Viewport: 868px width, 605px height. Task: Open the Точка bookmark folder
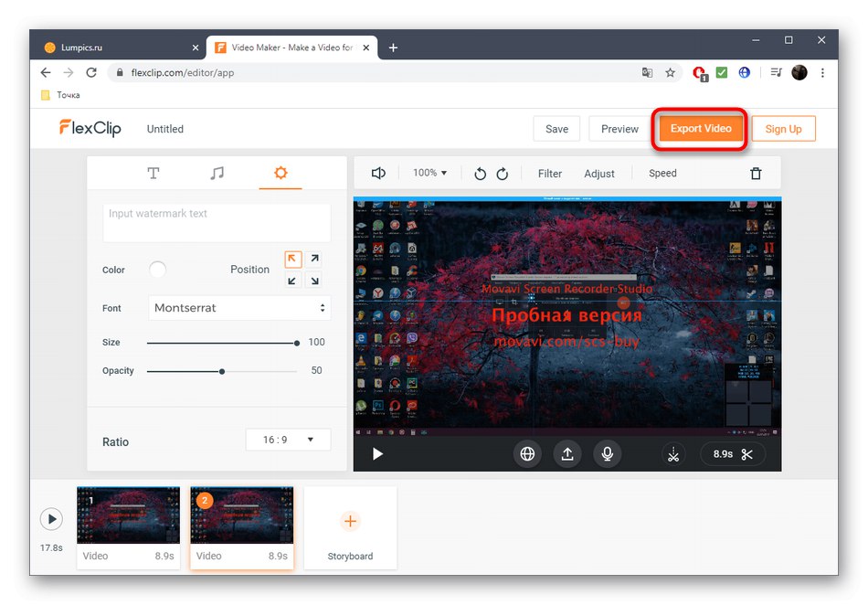[61, 95]
